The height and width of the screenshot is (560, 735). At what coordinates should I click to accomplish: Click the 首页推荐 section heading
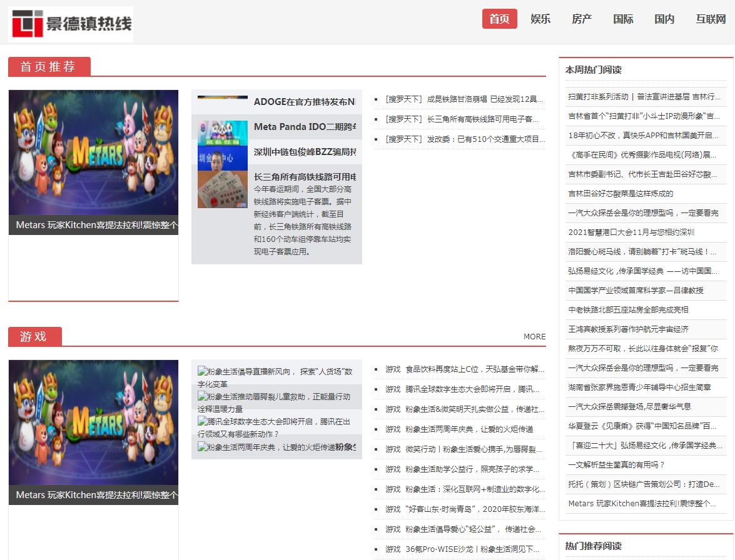(49, 66)
